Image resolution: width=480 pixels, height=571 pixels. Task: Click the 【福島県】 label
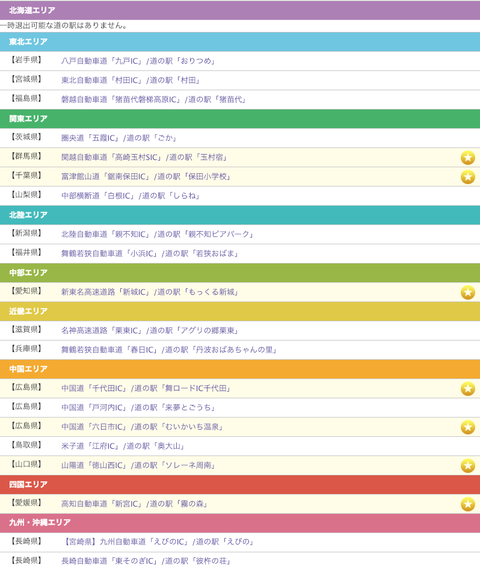(26, 98)
